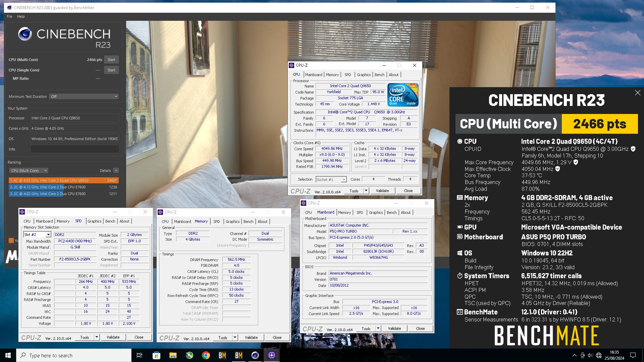The height and width of the screenshot is (362, 644).
Task: Switch to Graphics tab in CPU-Z SPD window
Action: click(x=95, y=221)
